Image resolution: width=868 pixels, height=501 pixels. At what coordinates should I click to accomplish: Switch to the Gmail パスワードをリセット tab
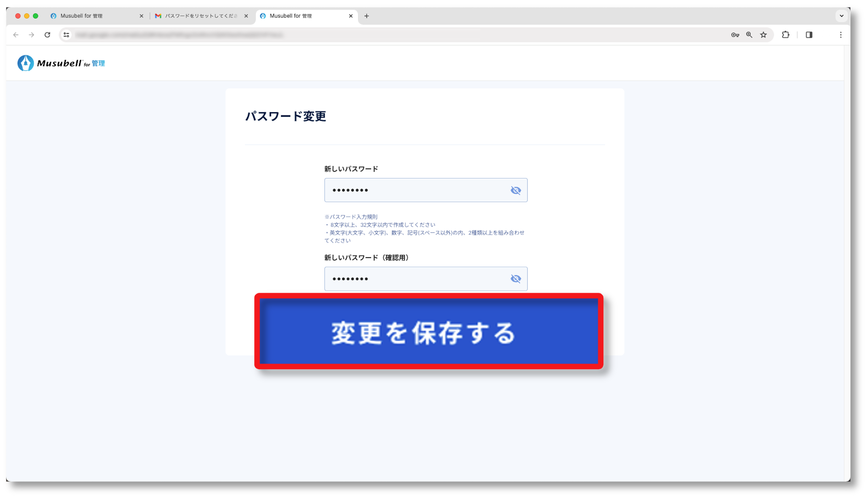click(x=200, y=16)
